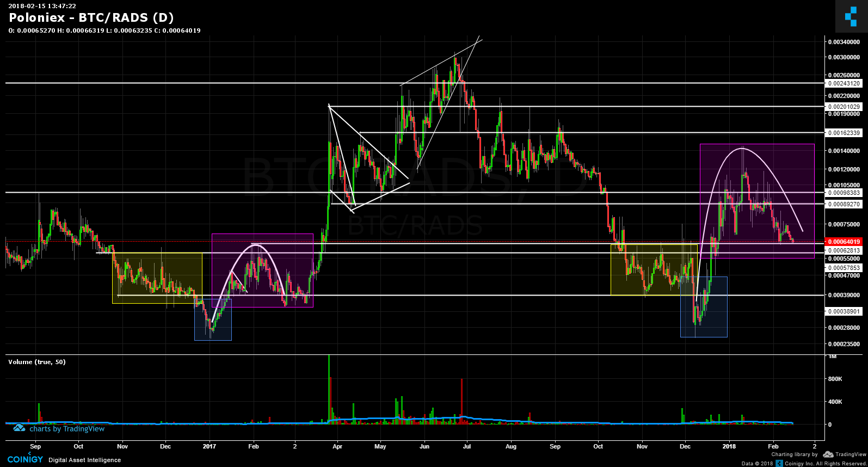Click the 0.00057853 price label

point(844,268)
